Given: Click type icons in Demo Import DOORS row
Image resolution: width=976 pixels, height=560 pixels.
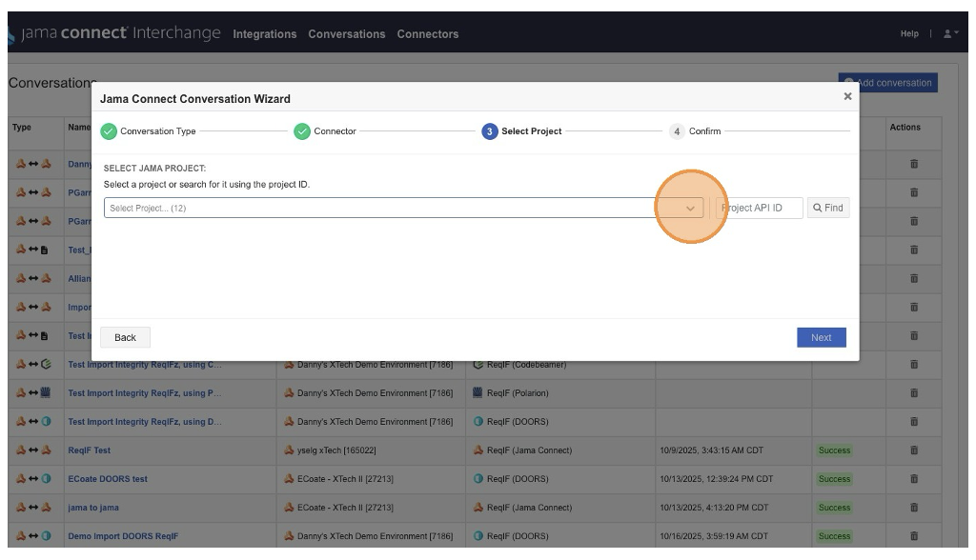Looking at the screenshot, I should click(33, 536).
